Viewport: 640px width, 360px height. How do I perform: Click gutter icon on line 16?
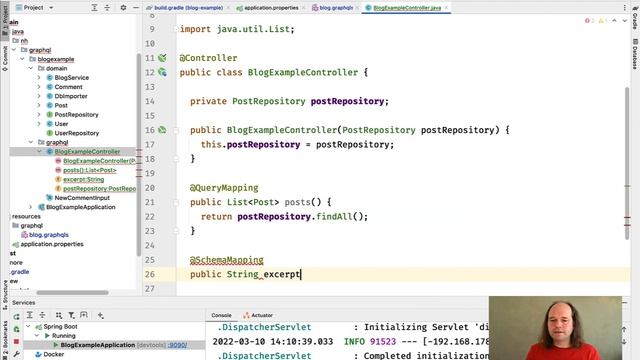click(162, 130)
